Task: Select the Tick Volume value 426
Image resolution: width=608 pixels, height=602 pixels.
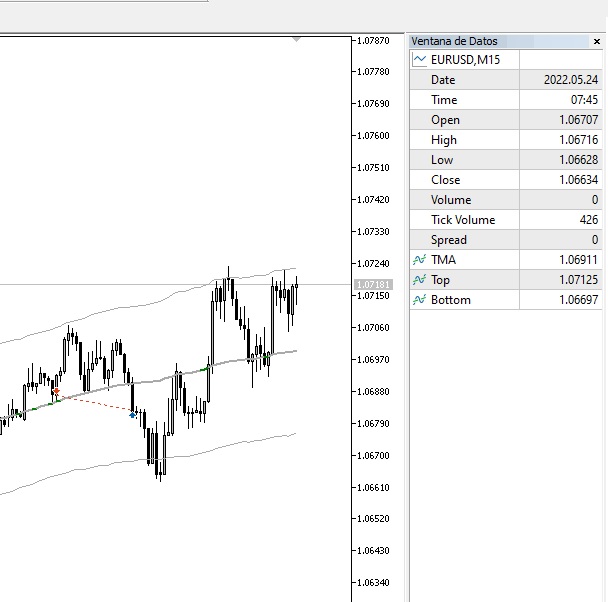Action: pos(589,220)
